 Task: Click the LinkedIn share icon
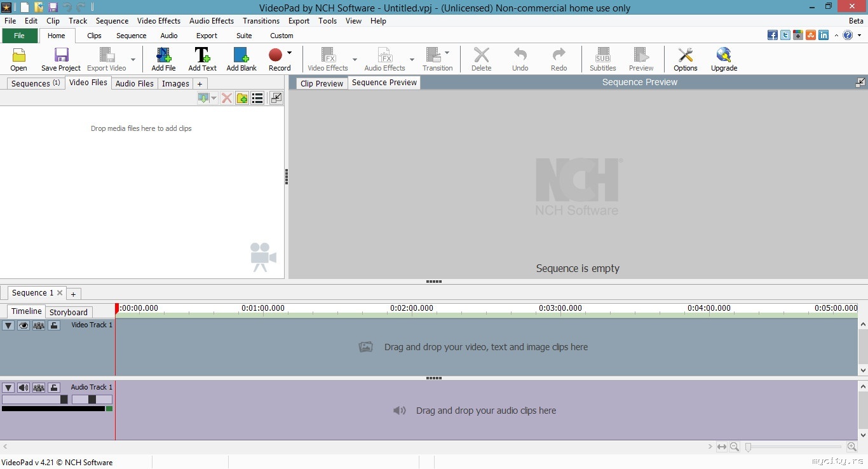(824, 36)
